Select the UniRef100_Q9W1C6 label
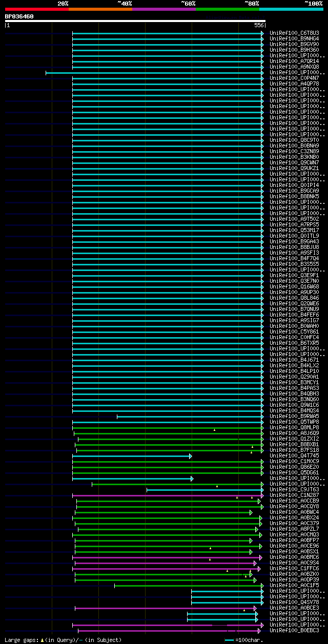Viewport: 328px width, 644px height. (x=294, y=405)
